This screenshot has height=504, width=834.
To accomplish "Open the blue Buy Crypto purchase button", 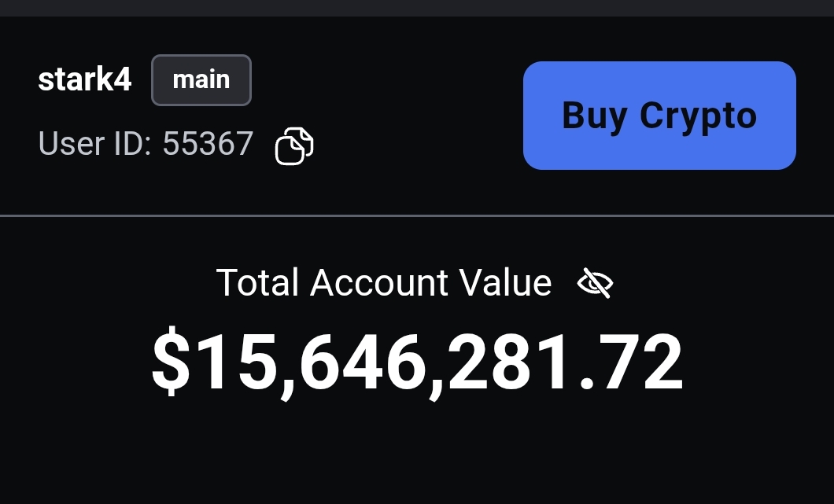I will point(659,116).
